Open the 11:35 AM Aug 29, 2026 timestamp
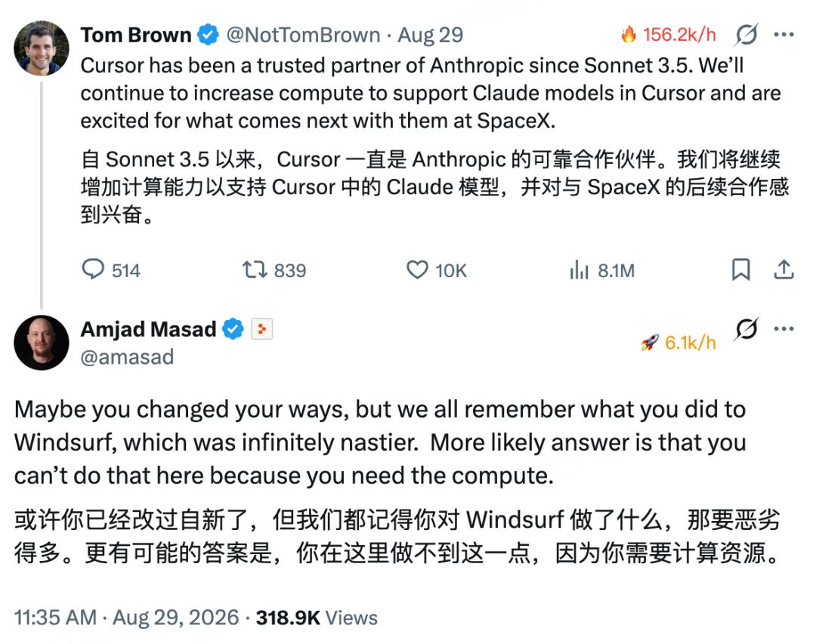 [126, 618]
